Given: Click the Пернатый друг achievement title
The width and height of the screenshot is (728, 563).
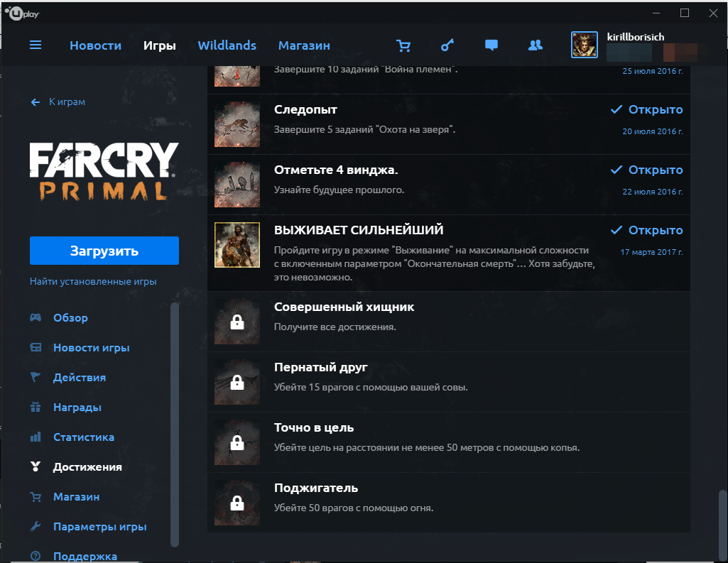Looking at the screenshot, I should pos(321,367).
